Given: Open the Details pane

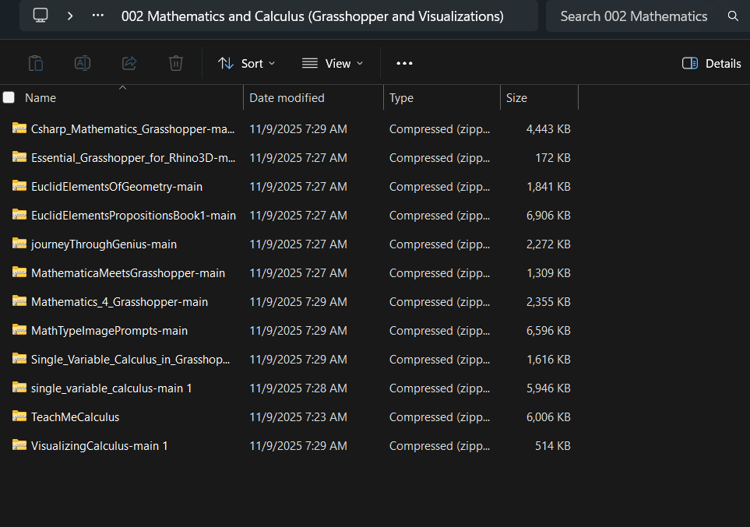Looking at the screenshot, I should (x=711, y=63).
